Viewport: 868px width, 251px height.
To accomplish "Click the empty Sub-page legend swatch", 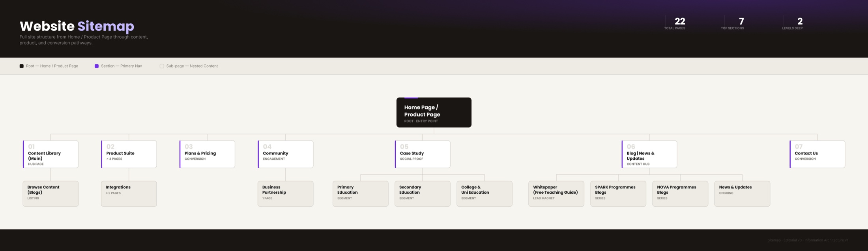I will click(x=162, y=66).
